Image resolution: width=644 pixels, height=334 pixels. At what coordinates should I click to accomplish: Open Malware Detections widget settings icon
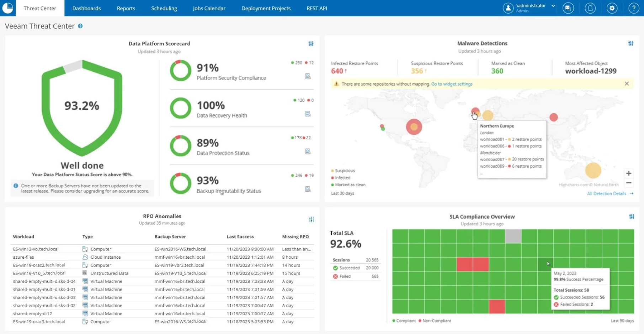[630, 43]
